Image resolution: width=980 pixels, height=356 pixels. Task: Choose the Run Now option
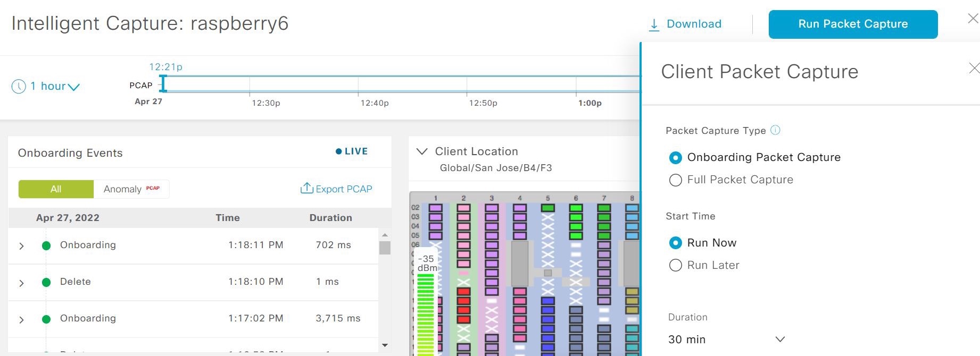coord(675,243)
